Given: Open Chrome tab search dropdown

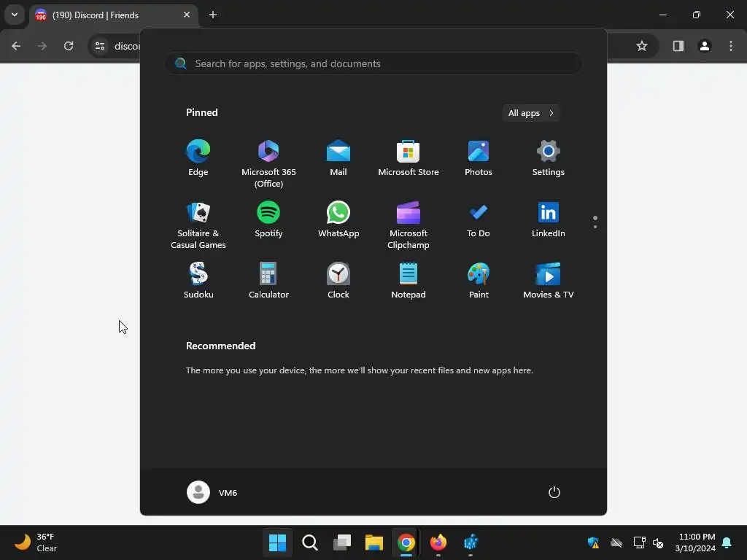Looking at the screenshot, I should tap(15, 15).
